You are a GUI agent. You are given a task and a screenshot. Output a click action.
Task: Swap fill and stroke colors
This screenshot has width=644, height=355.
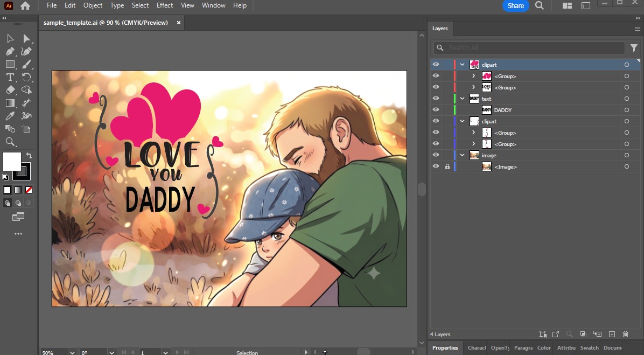tap(29, 156)
